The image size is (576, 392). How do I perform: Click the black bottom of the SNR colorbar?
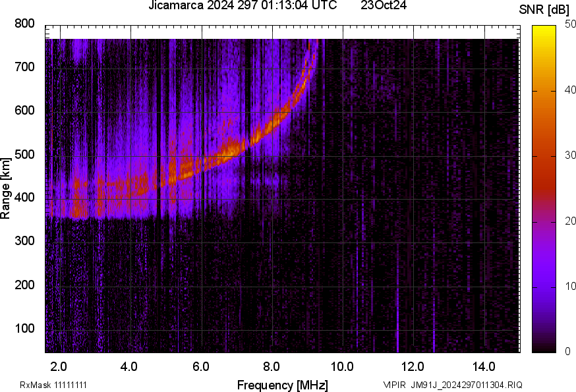point(544,348)
